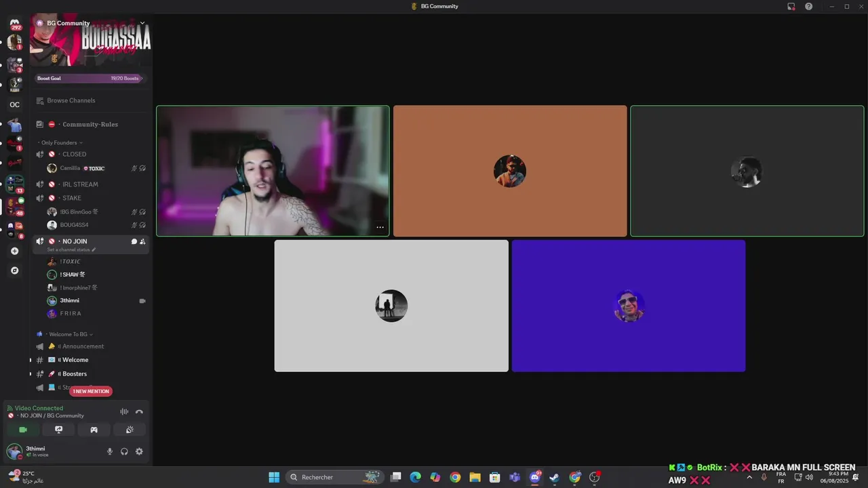
Task: Click 3thimni's camera icon in voice list
Action: (142, 300)
